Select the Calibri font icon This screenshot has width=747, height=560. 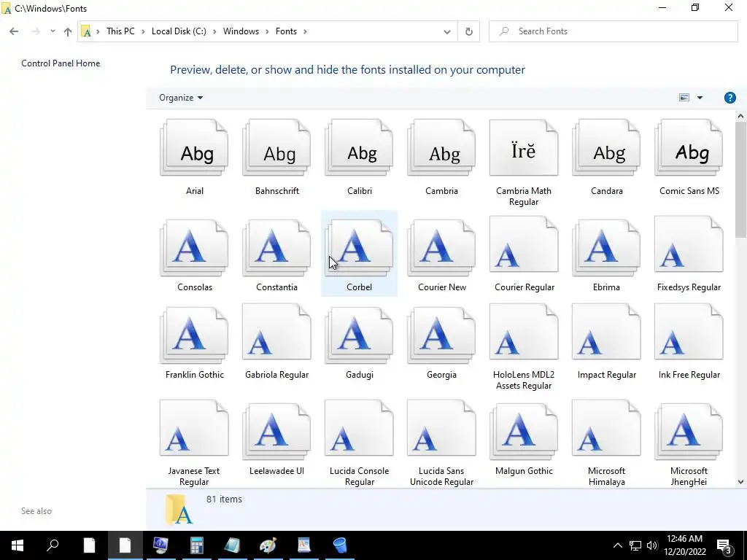[x=359, y=148]
